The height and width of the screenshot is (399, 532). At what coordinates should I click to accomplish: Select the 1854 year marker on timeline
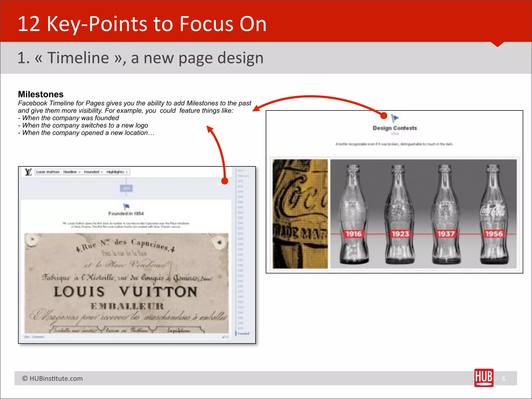[126, 188]
